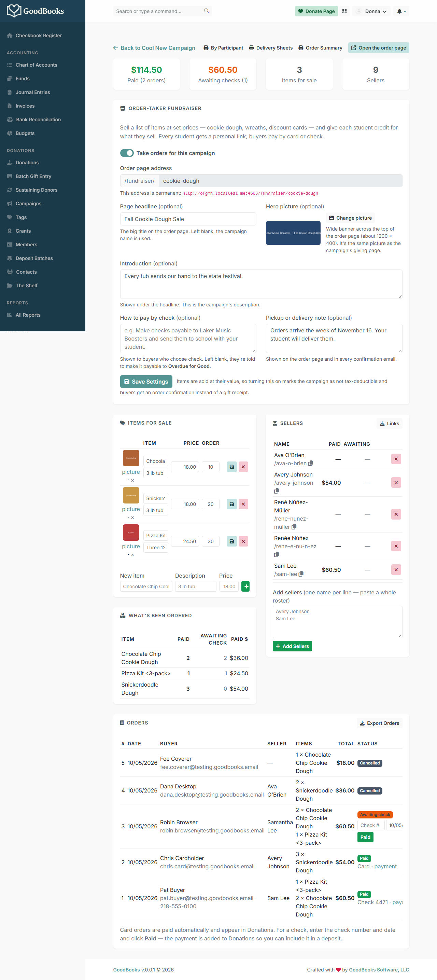Click the Chocolate Chip item picture thumbnail
Screen dimensions: 437x980
coord(131,458)
